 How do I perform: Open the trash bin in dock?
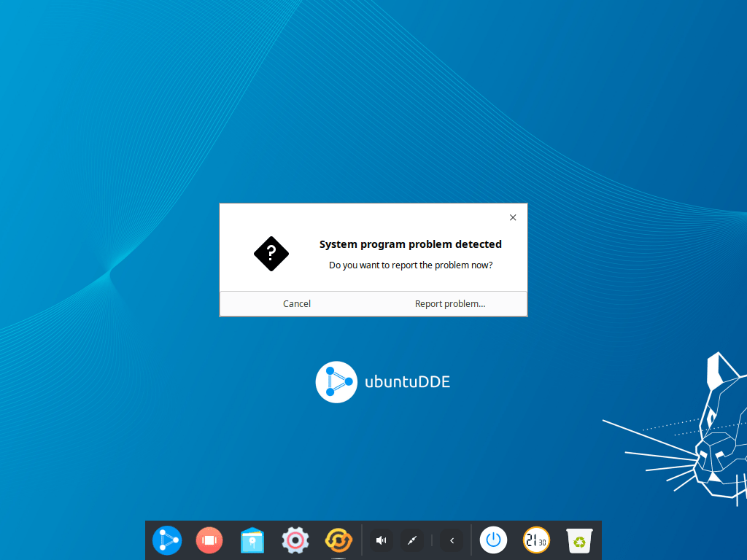(x=579, y=540)
